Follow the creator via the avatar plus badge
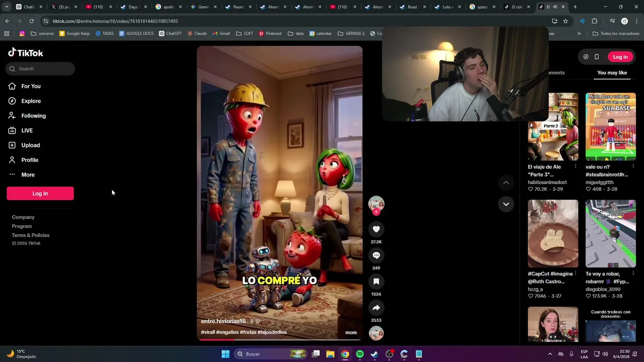644x362 pixels. pos(376,212)
